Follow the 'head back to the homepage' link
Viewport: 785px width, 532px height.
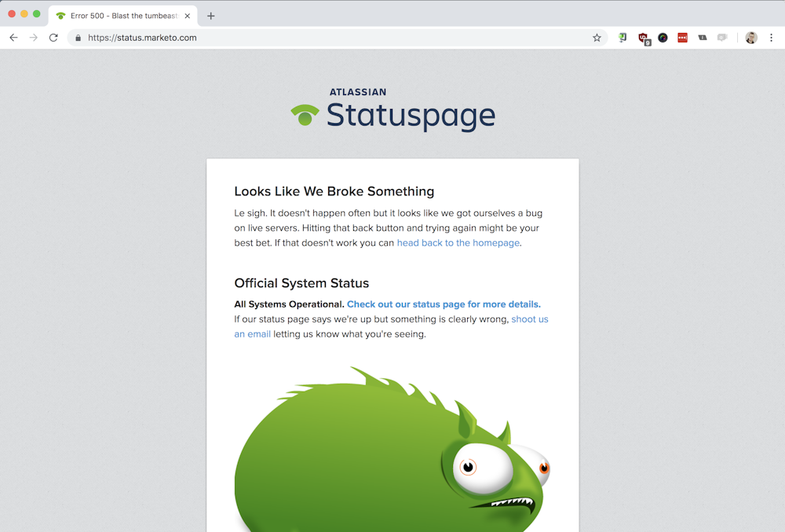click(458, 242)
